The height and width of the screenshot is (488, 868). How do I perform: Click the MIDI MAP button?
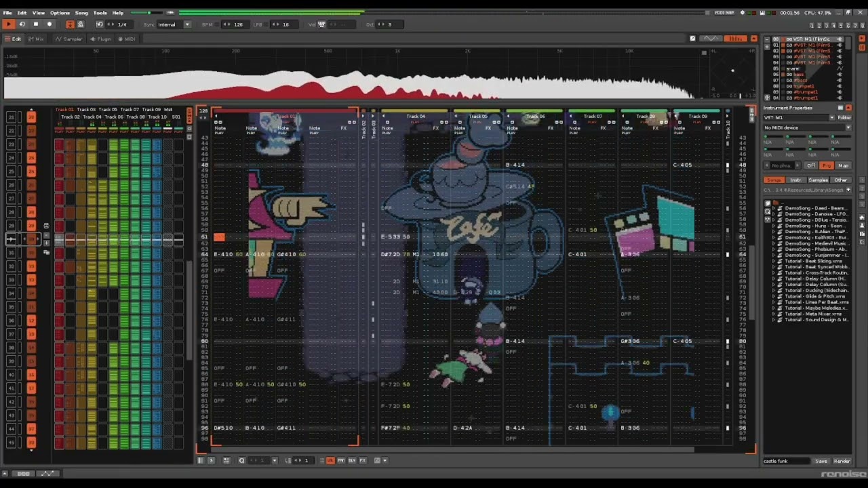[x=726, y=13]
